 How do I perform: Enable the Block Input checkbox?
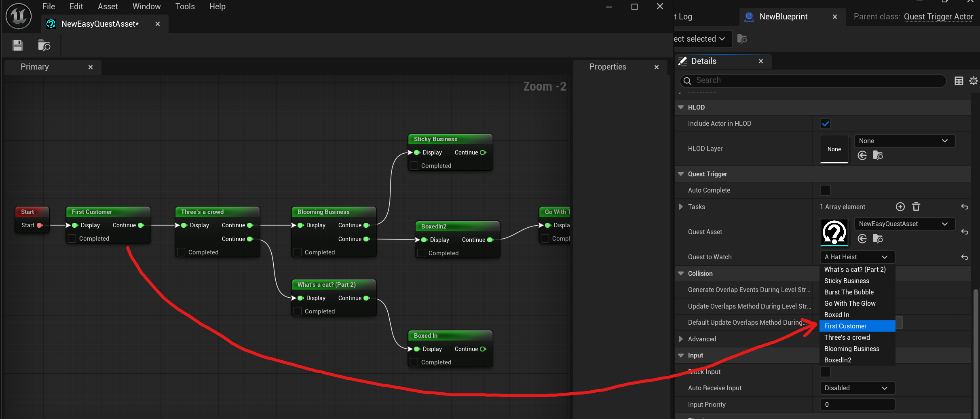click(825, 372)
